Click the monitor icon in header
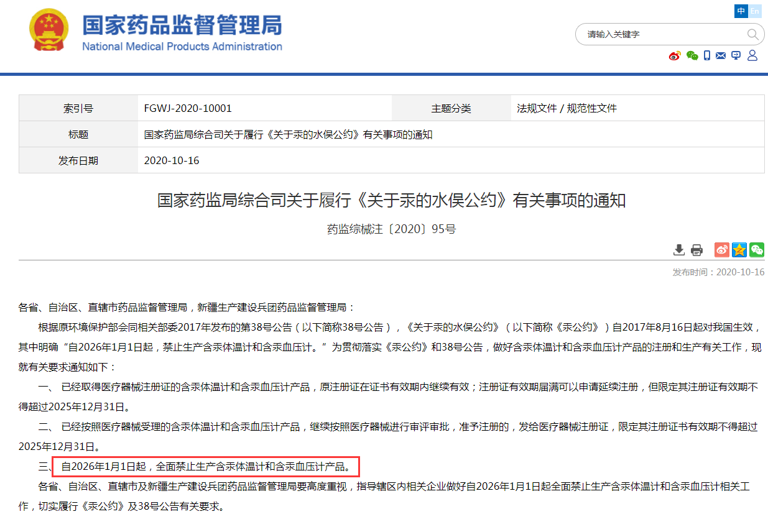The image size is (768, 532). click(x=736, y=56)
